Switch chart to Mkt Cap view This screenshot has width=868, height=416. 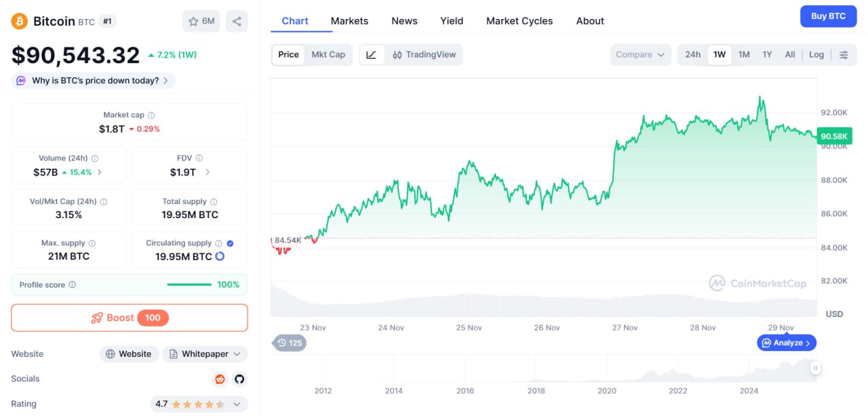[x=328, y=55]
